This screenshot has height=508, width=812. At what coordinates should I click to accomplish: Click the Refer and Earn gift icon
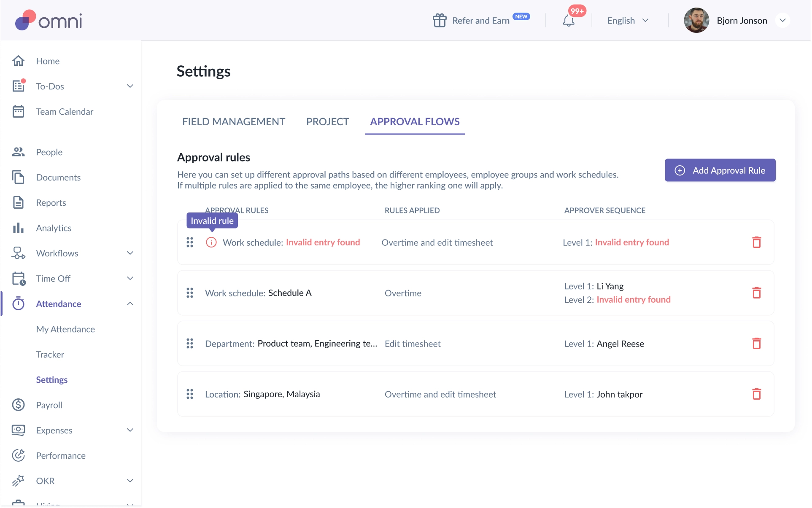pyautogui.click(x=440, y=20)
